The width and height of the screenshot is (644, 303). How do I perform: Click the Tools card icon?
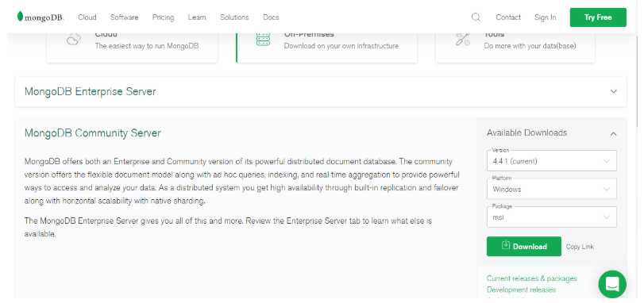pyautogui.click(x=463, y=40)
